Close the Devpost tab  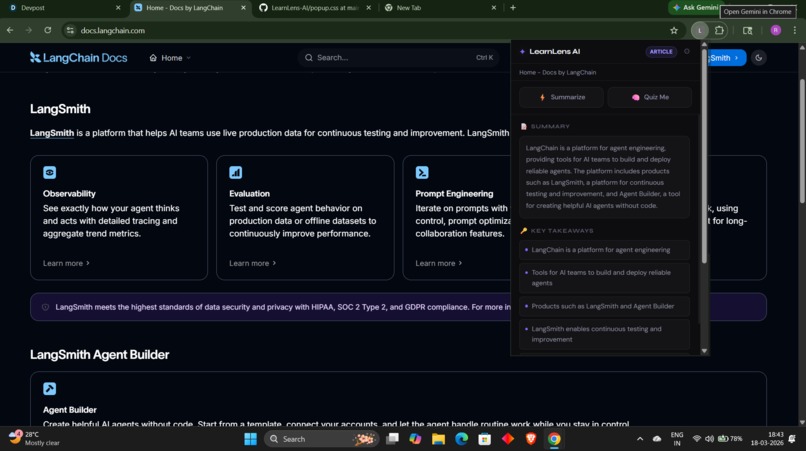point(118,8)
